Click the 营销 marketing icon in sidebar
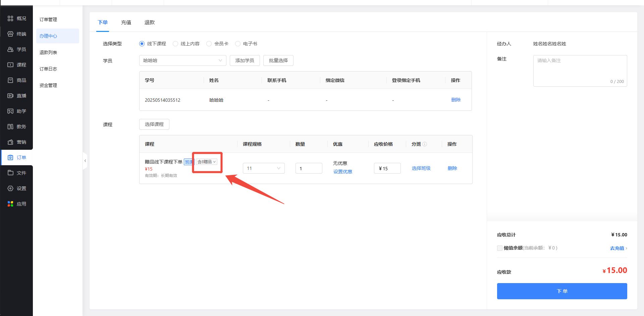644x316 pixels. point(10,142)
